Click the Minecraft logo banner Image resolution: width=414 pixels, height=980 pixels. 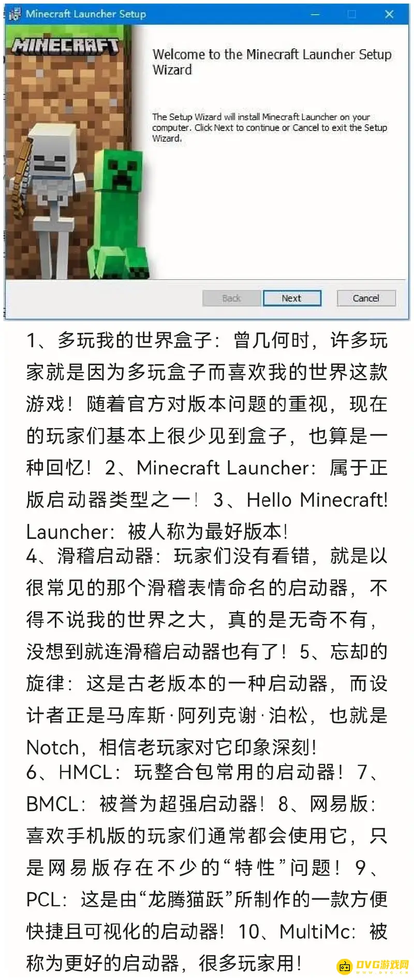tap(66, 46)
